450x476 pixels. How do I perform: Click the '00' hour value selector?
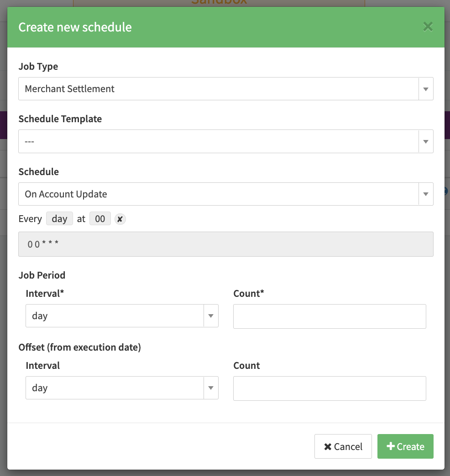pos(100,219)
